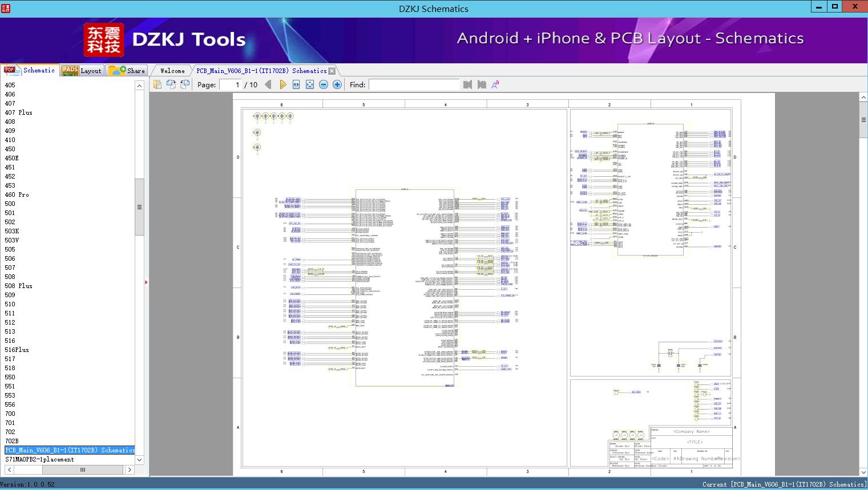The image size is (868, 490).
Task: Click the schematic title block
Action: pyautogui.click(x=671, y=447)
